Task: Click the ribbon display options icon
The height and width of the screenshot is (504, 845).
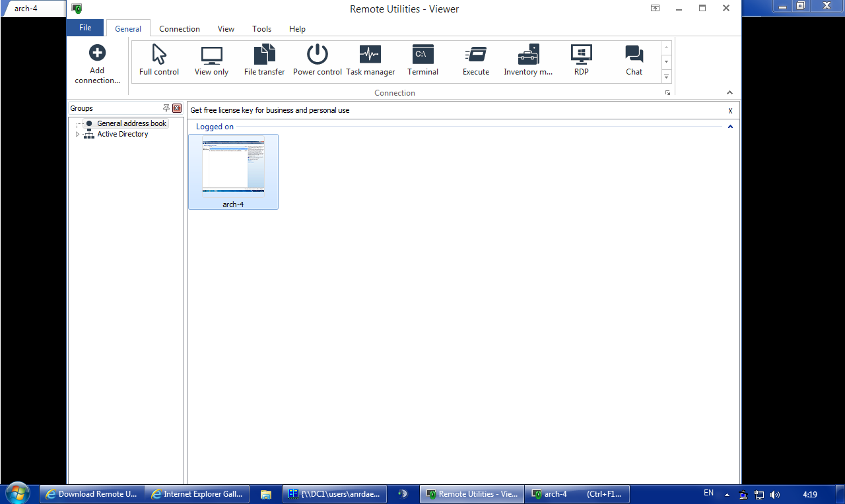Action: [x=655, y=8]
